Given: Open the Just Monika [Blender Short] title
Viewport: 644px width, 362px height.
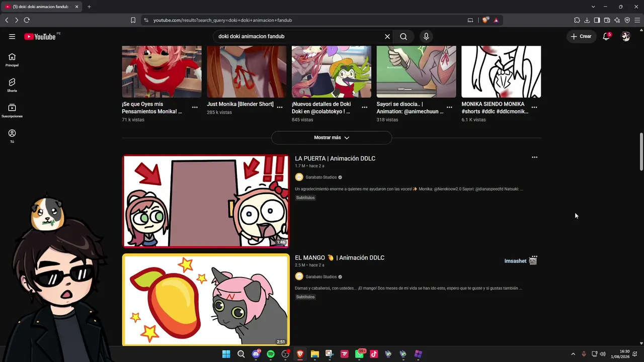Looking at the screenshot, I should point(240,104).
